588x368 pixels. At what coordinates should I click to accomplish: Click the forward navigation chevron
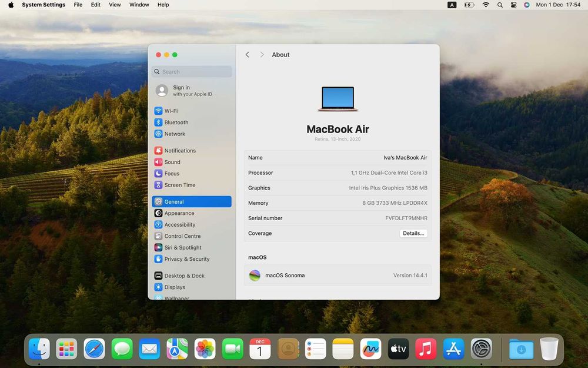pyautogui.click(x=262, y=55)
